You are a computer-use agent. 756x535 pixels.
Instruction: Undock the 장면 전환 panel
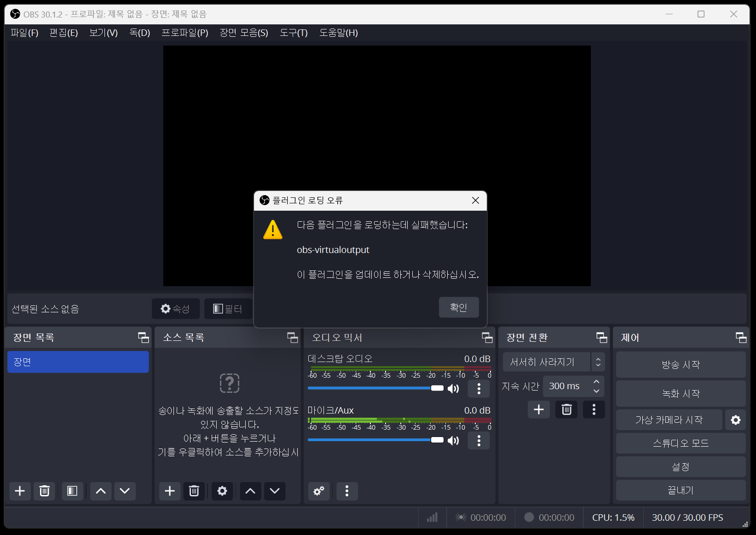coord(602,338)
